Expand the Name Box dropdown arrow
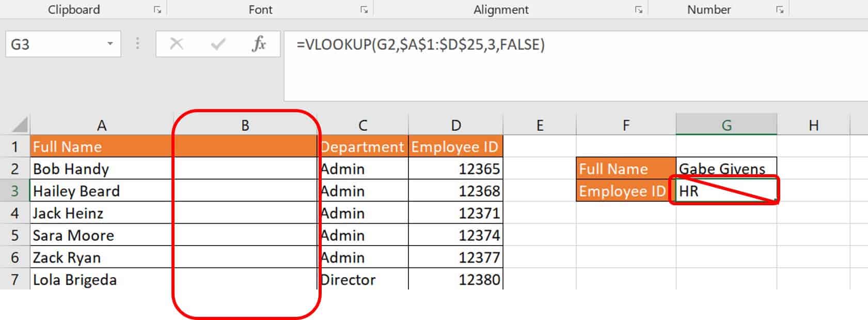Screen dimensions: 868x320 (x=110, y=44)
